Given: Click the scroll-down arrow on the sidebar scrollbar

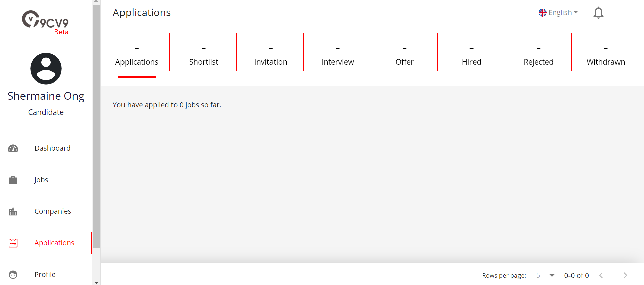Looking at the screenshot, I should [96, 283].
